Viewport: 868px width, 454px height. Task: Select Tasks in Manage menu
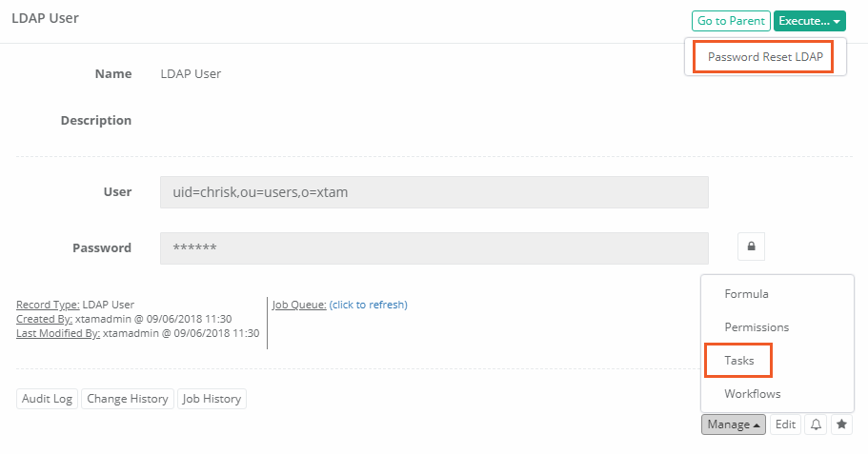coord(738,361)
